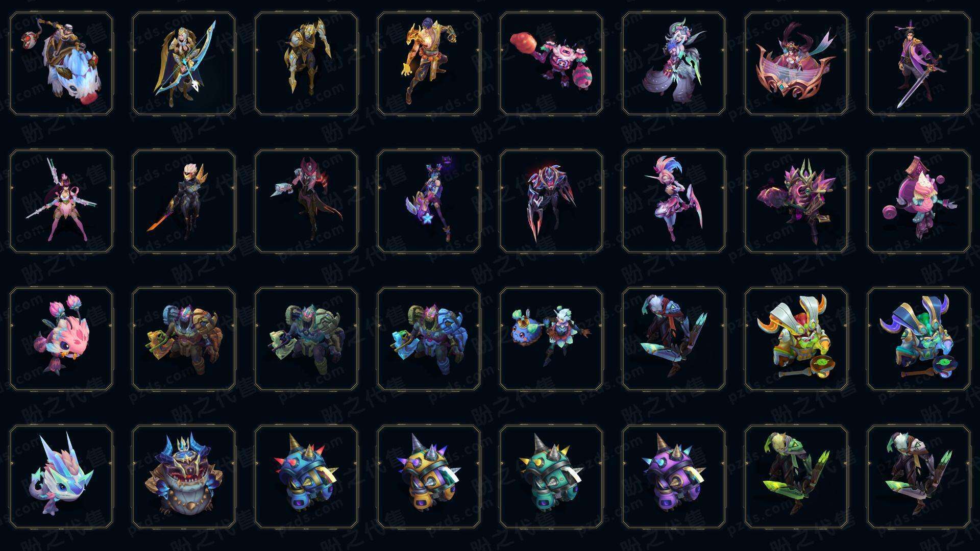Image resolution: width=980 pixels, height=551 pixels.
Task: Choose the golden archer with blue bow
Action: coord(184,63)
